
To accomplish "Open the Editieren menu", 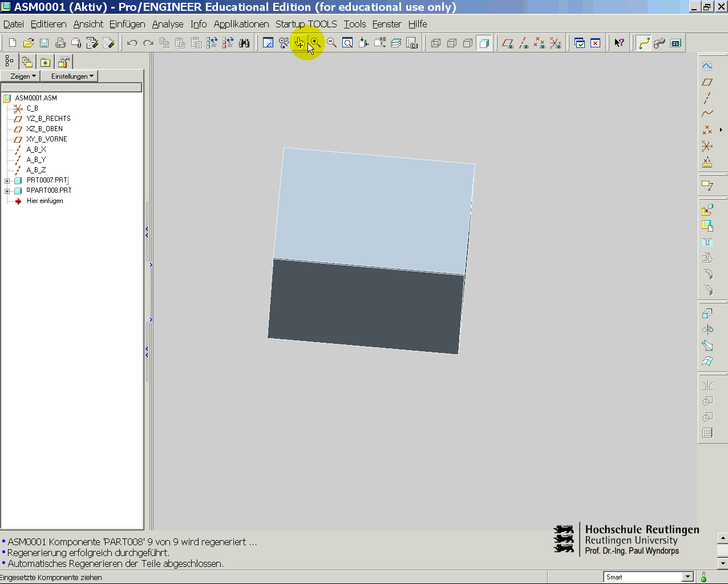I will pos(48,24).
